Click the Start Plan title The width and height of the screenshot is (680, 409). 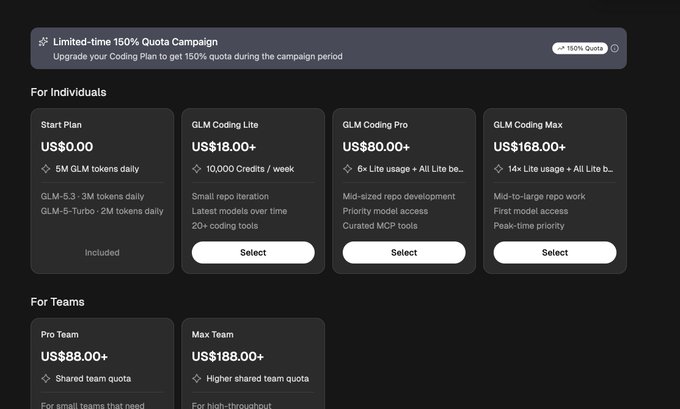(x=61, y=125)
